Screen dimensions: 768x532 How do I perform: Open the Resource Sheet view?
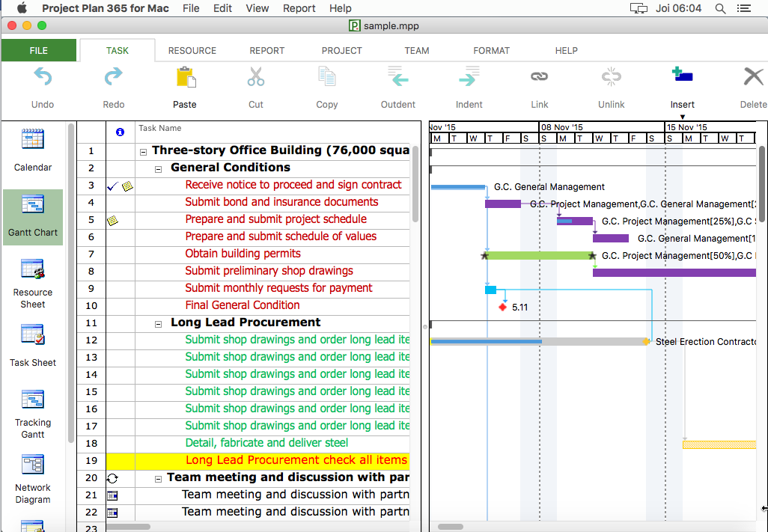click(x=33, y=271)
